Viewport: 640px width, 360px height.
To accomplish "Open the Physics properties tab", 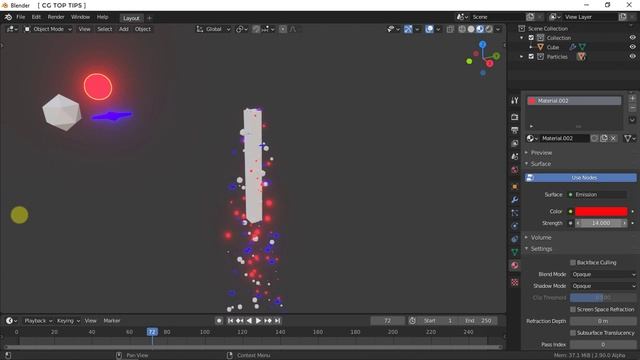I will pyautogui.click(x=515, y=226).
